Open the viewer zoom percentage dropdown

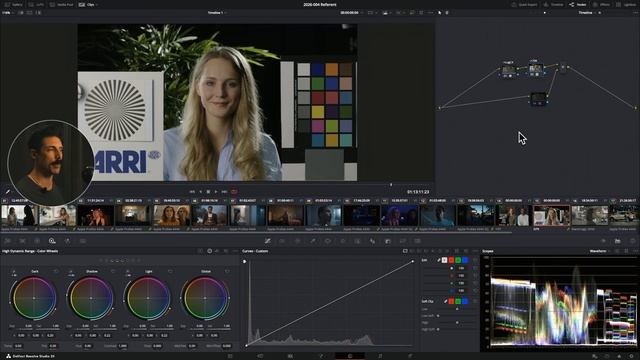point(8,13)
